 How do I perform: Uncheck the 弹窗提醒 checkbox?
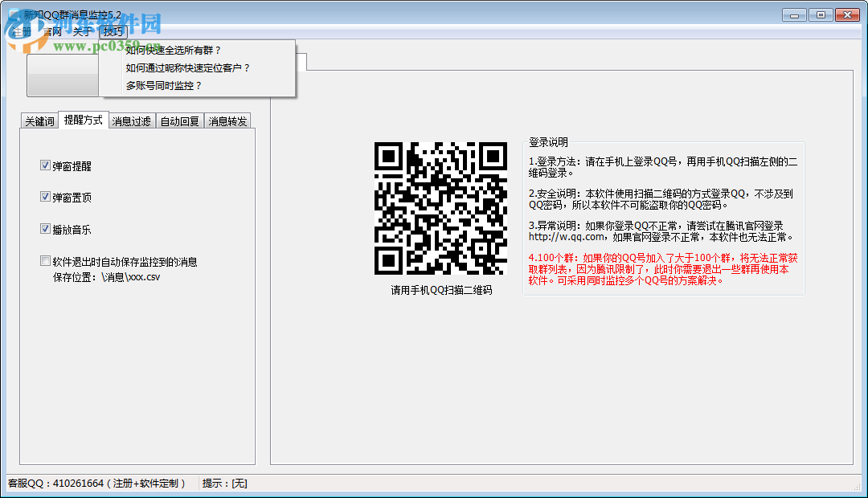click(45, 165)
